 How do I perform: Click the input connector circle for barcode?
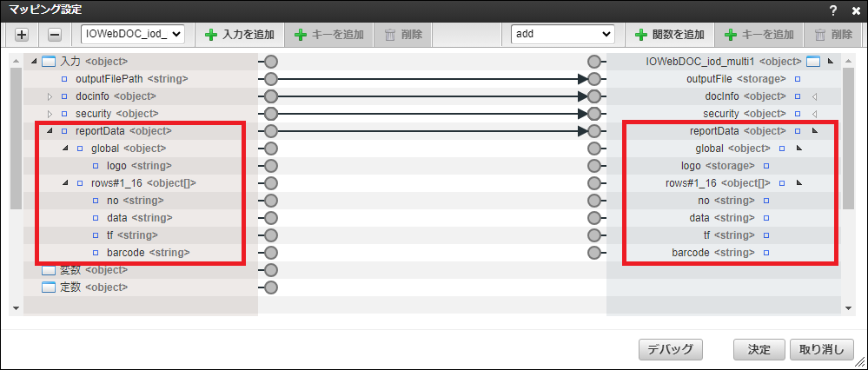click(594, 253)
